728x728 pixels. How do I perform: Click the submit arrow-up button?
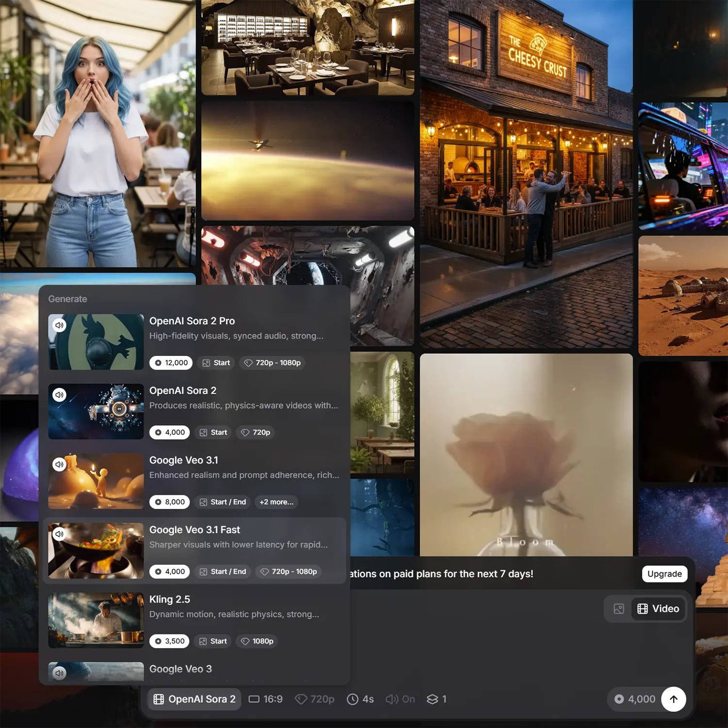pyautogui.click(x=673, y=699)
